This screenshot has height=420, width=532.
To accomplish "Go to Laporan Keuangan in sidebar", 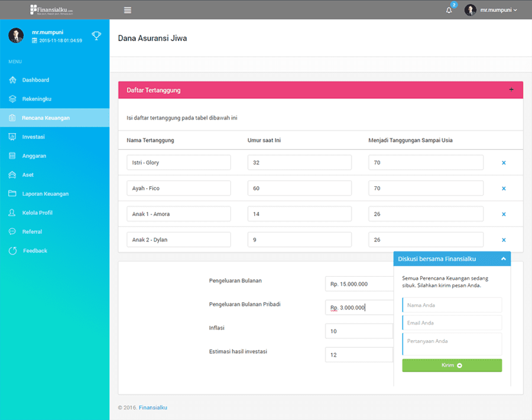I will click(46, 193).
